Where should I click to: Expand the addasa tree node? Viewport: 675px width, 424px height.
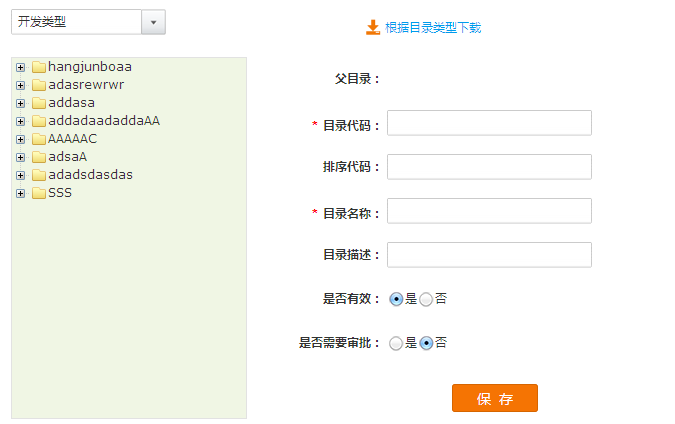20,103
